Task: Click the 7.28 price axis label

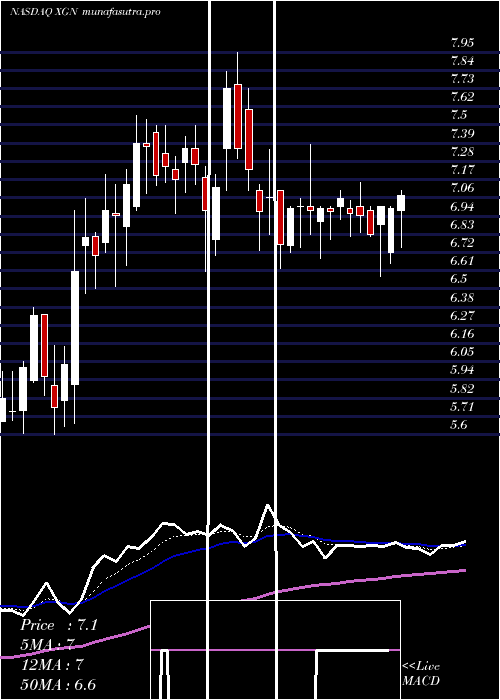Action: [x=462, y=152]
